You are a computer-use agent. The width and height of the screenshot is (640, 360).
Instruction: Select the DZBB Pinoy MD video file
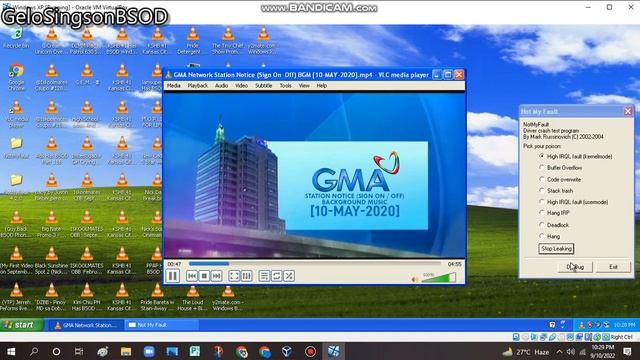click(51, 297)
